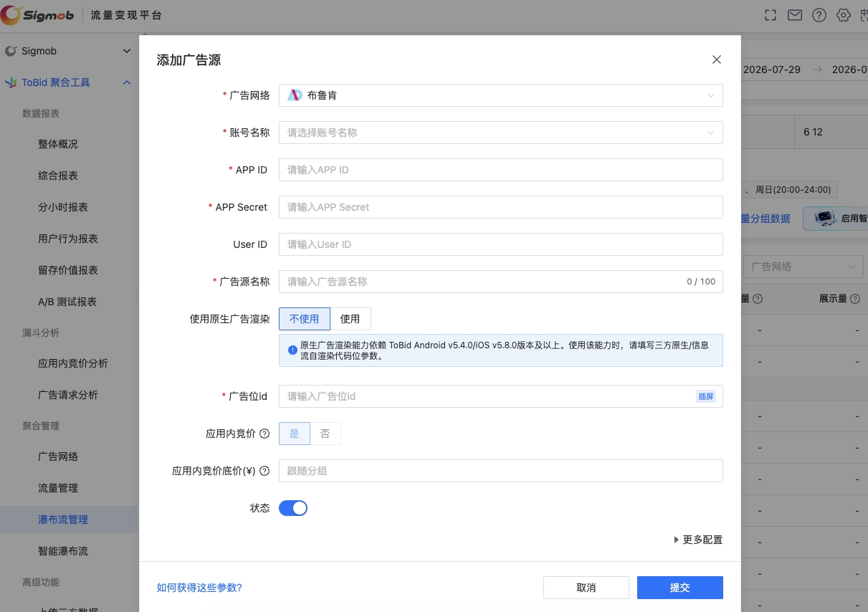Click the 取消 button
The image size is (868, 612).
pos(586,588)
